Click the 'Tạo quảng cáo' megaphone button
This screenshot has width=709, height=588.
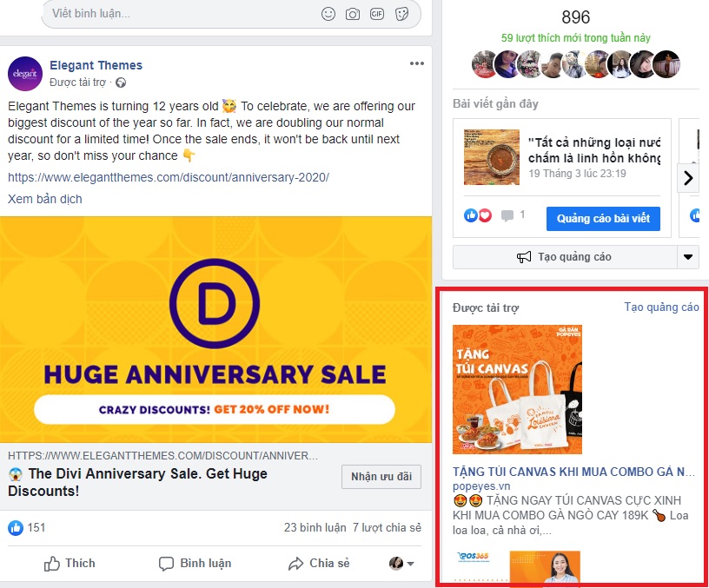point(565,257)
